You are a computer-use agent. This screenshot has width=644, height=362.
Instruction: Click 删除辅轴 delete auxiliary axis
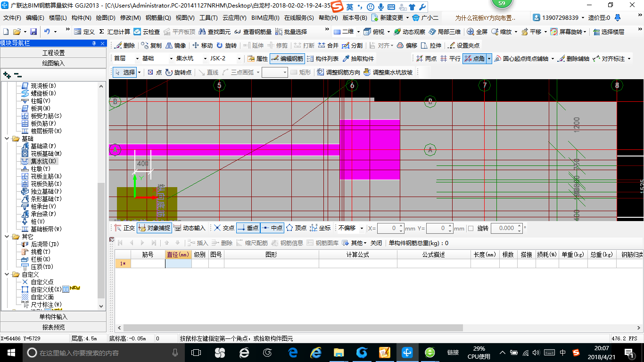pos(573,59)
